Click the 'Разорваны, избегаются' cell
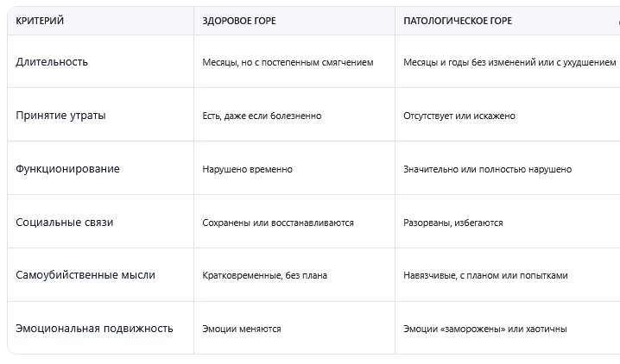This screenshot has height=364, width=620. pyautogui.click(x=452, y=223)
